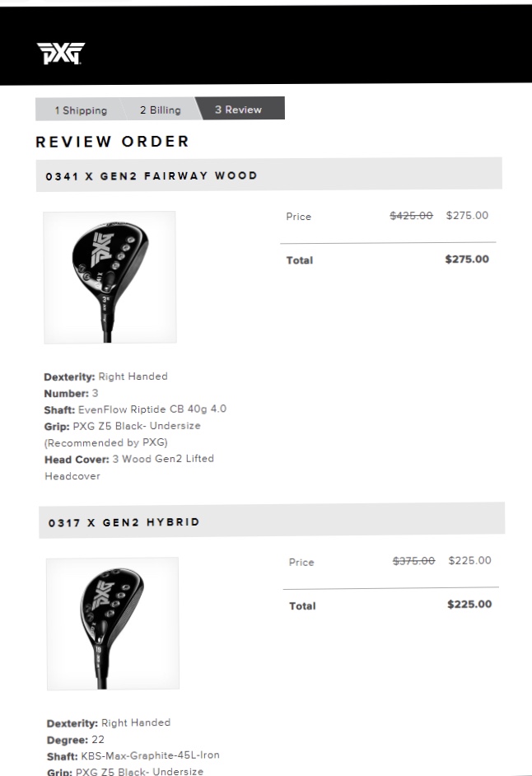This screenshot has height=776, width=532.
Task: Click the fairway wood $275.00 total amount
Action: tap(467, 259)
